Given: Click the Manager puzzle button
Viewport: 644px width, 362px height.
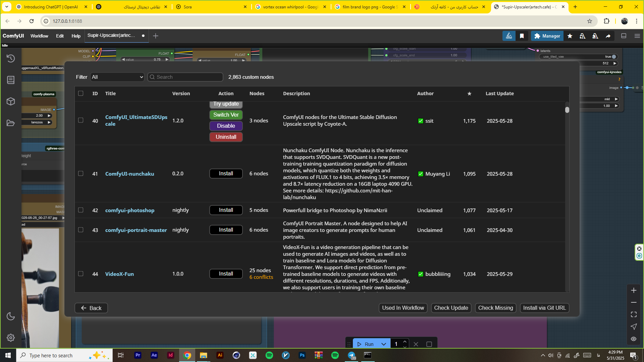Looking at the screenshot, I should [547, 36].
